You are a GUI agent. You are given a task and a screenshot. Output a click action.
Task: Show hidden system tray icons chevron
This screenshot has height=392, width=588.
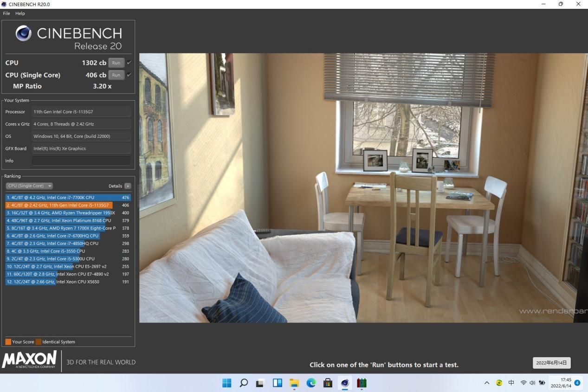[487, 383]
